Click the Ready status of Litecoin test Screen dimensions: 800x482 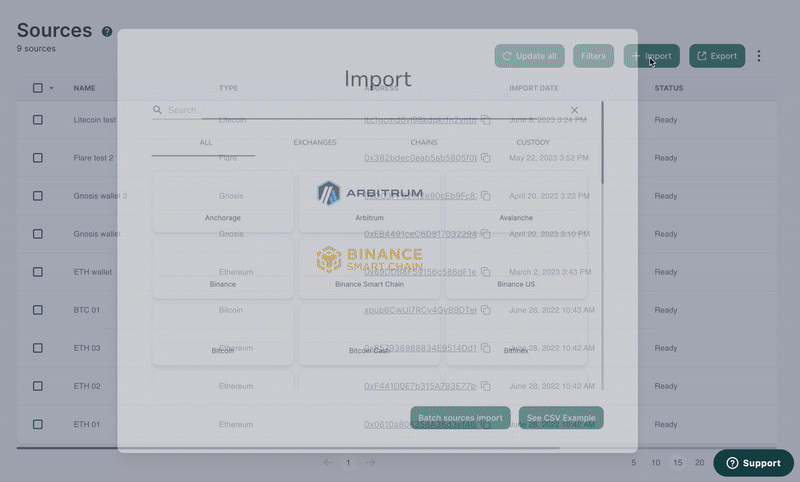666,120
